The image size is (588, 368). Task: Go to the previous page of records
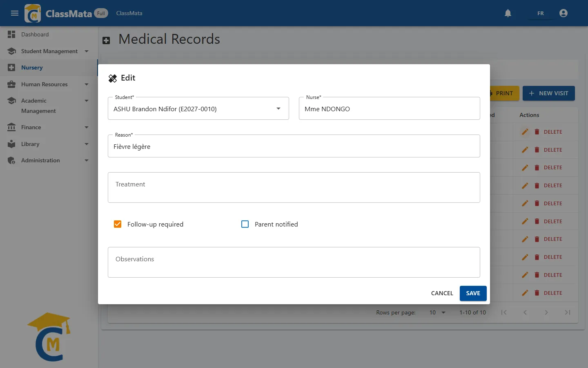pyautogui.click(x=525, y=312)
